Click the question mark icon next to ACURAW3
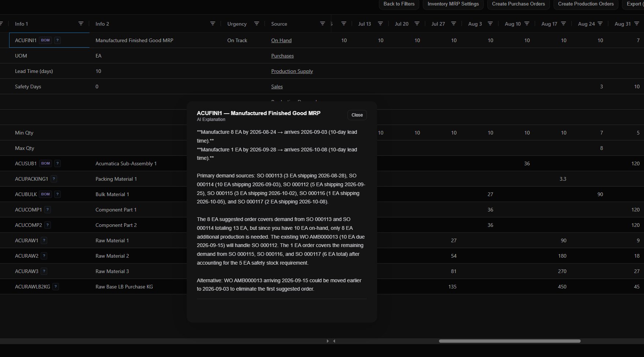 tap(44, 271)
